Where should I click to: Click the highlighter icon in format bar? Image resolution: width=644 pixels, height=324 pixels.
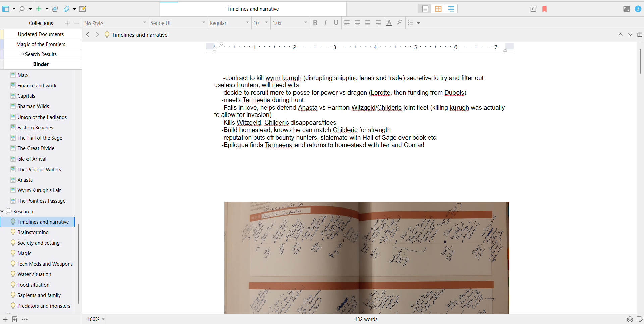pyautogui.click(x=399, y=23)
